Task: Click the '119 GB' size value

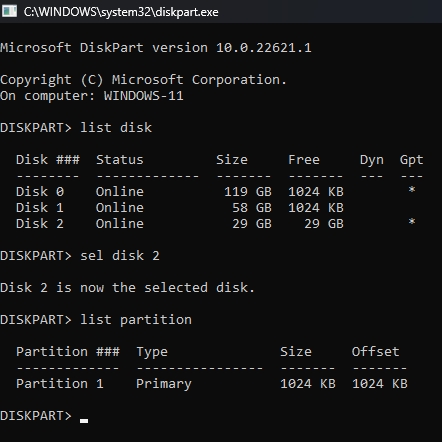Action: 248,192
